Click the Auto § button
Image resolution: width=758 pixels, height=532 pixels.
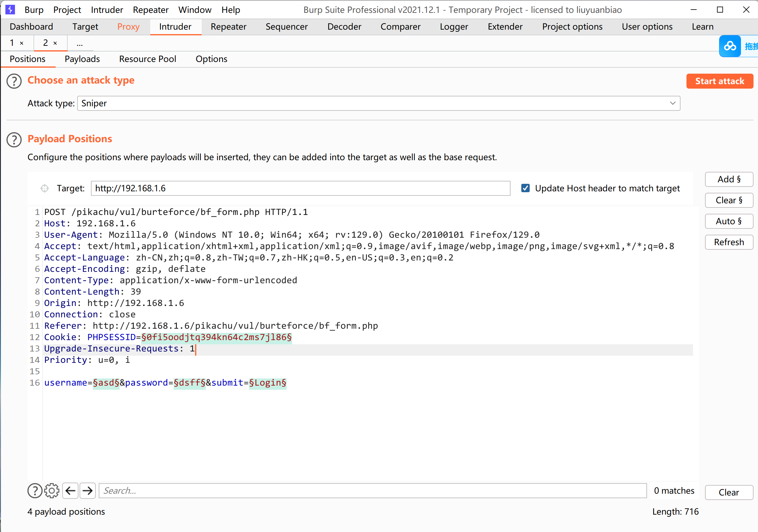click(x=729, y=221)
